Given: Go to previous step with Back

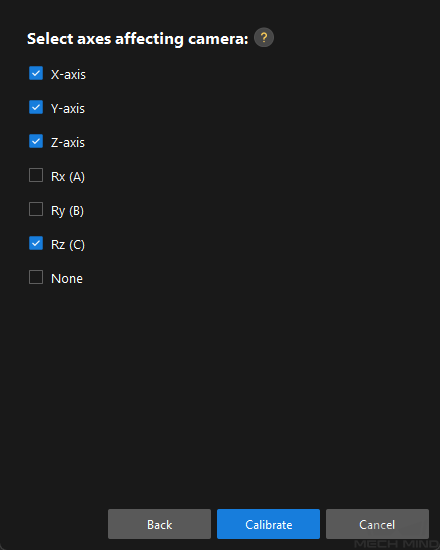Looking at the screenshot, I should click(160, 524).
